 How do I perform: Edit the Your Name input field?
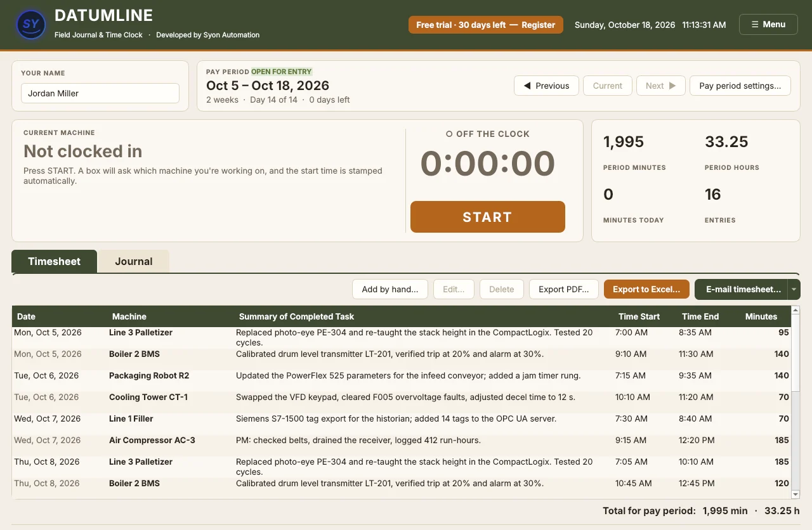pos(100,93)
